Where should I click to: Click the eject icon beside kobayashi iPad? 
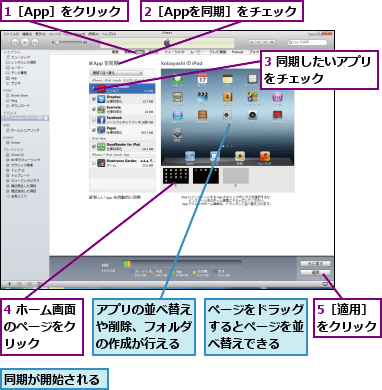(46, 118)
